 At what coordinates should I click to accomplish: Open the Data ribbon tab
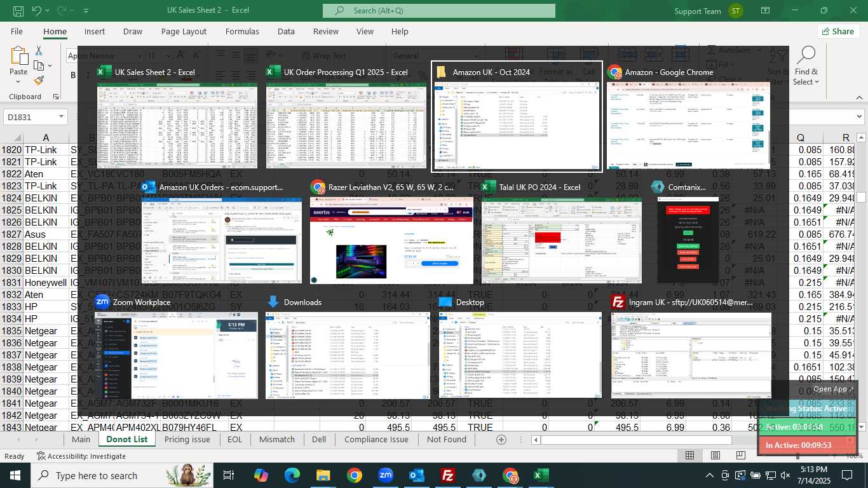pyautogui.click(x=286, y=31)
